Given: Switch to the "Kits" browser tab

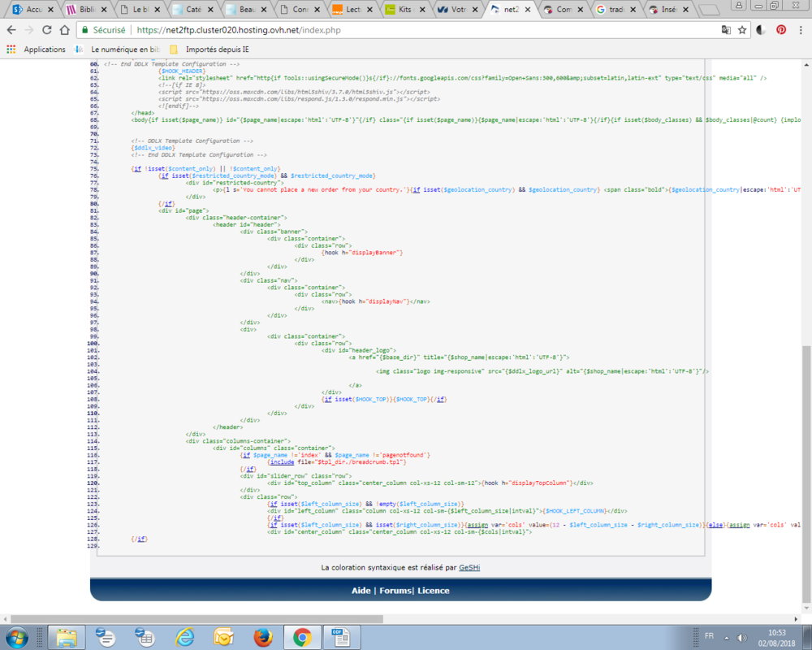Looking at the screenshot, I should pos(404,11).
